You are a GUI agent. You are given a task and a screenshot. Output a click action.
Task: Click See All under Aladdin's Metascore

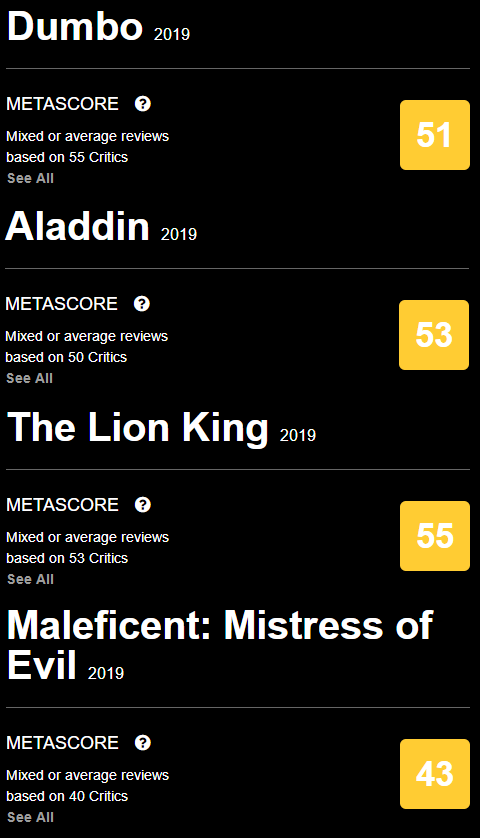pyautogui.click(x=29, y=378)
